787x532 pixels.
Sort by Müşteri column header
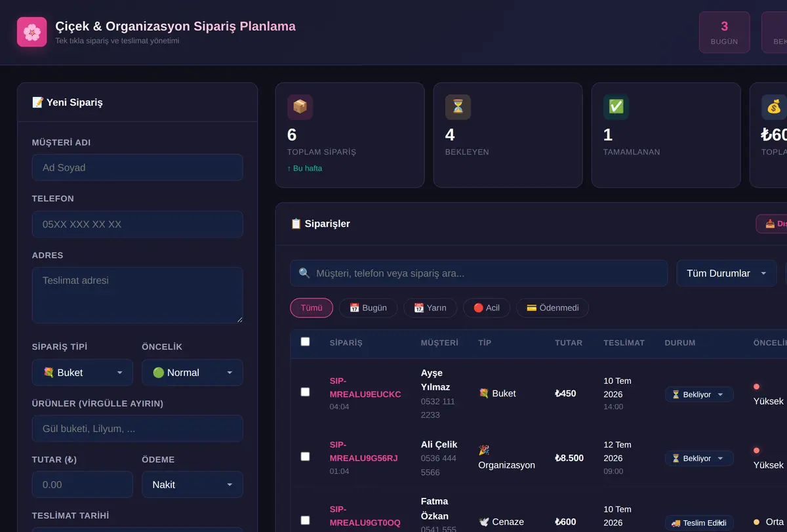[x=439, y=342]
